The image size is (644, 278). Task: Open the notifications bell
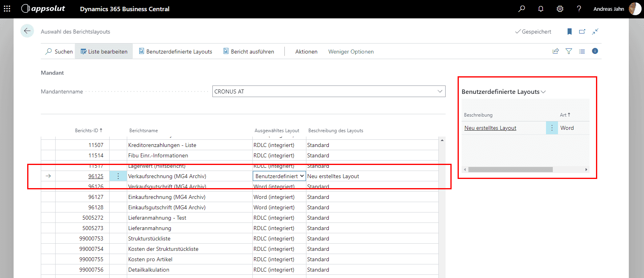click(x=541, y=9)
